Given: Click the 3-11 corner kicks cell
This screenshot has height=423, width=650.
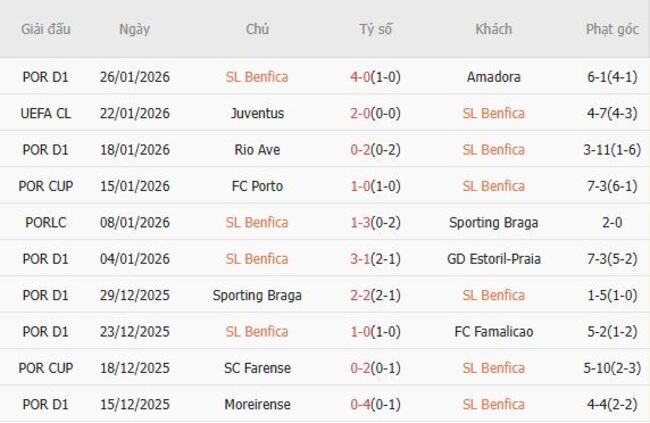Looking at the screenshot, I should point(612,150).
